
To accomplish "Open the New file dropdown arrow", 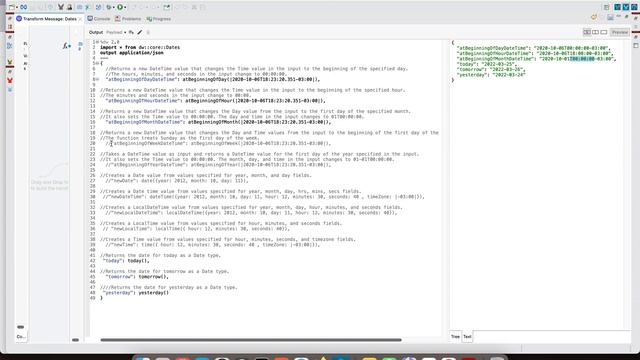I will point(16,7).
